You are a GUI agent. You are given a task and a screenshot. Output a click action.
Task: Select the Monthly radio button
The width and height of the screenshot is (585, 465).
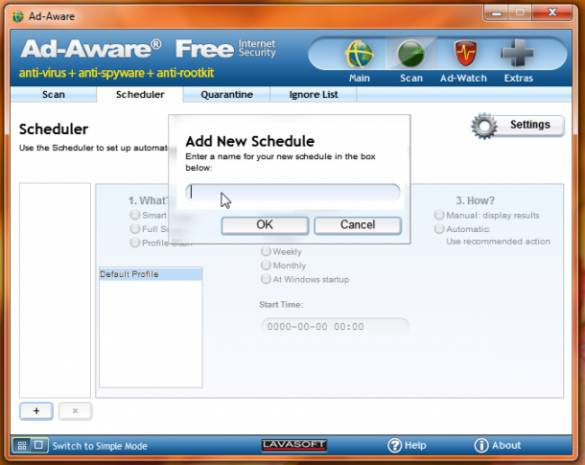tap(265, 265)
